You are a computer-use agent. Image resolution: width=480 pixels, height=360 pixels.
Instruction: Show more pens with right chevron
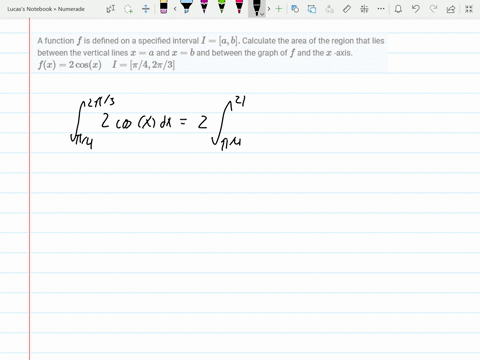(269, 9)
